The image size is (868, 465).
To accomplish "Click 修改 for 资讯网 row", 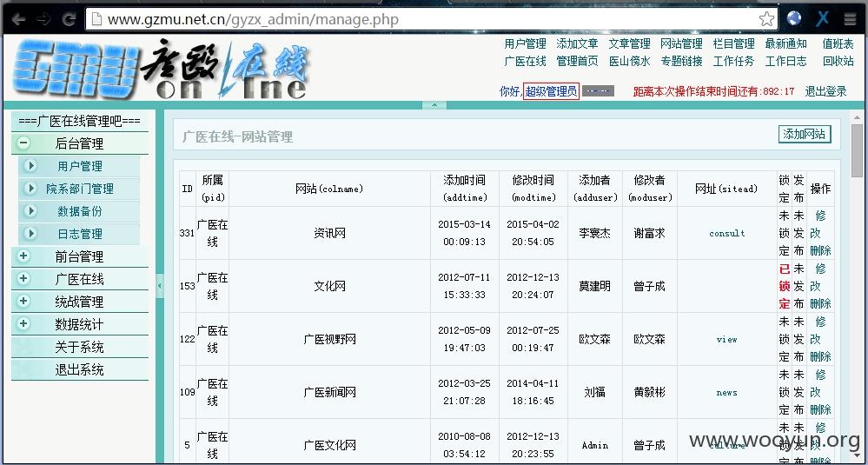I will click(x=818, y=224).
